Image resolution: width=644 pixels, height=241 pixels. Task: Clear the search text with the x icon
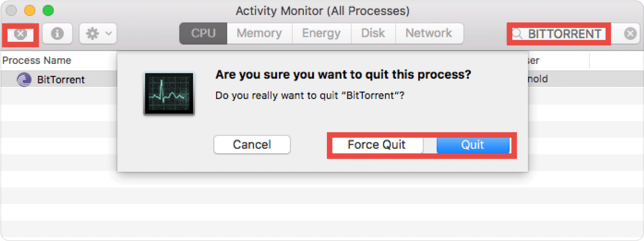click(x=630, y=34)
